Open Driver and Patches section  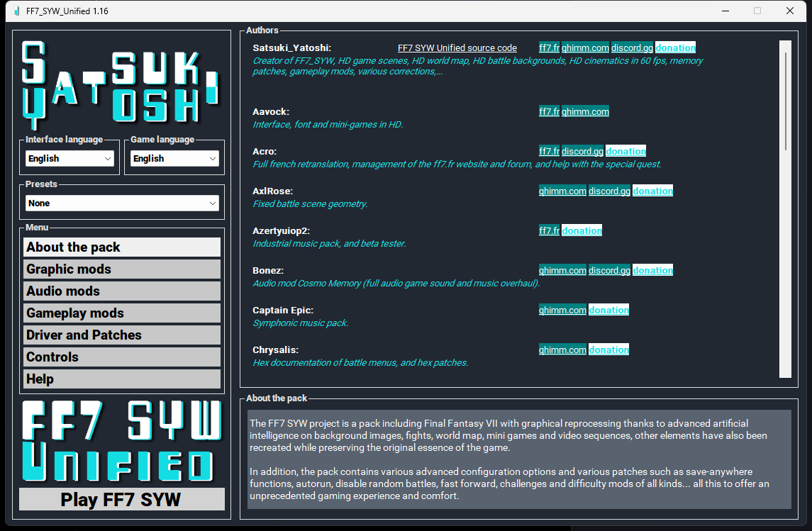(x=122, y=335)
